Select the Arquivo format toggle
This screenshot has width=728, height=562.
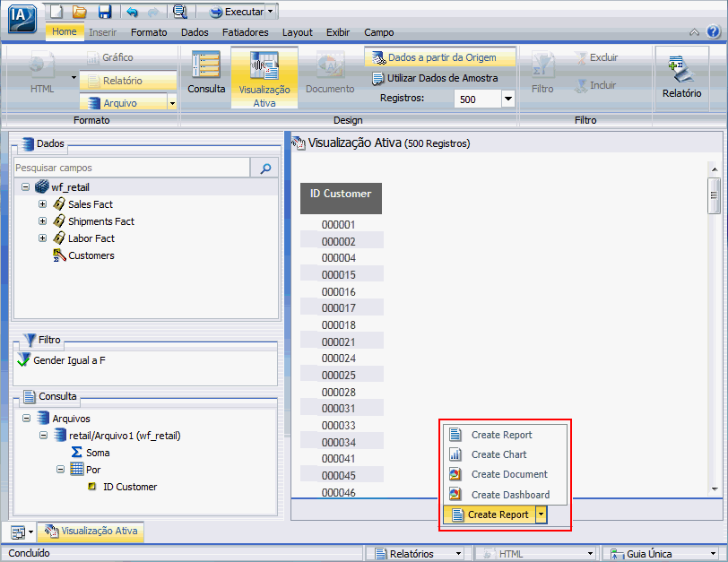[x=123, y=102]
